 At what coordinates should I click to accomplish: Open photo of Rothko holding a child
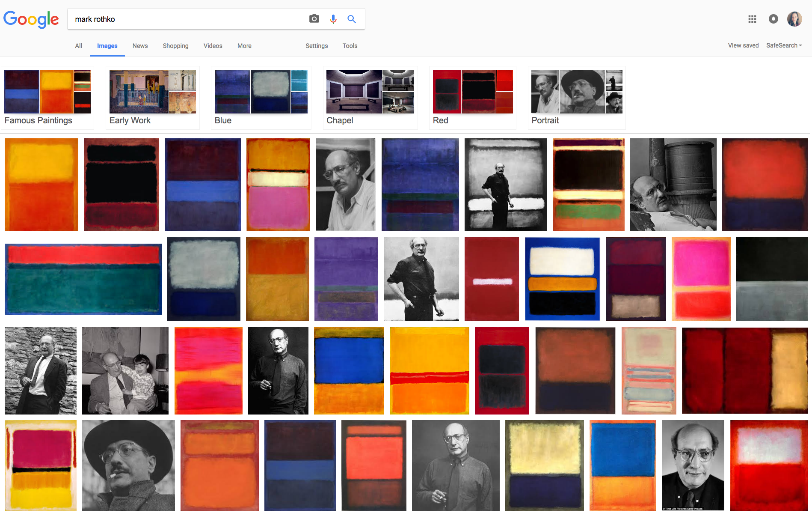click(125, 370)
